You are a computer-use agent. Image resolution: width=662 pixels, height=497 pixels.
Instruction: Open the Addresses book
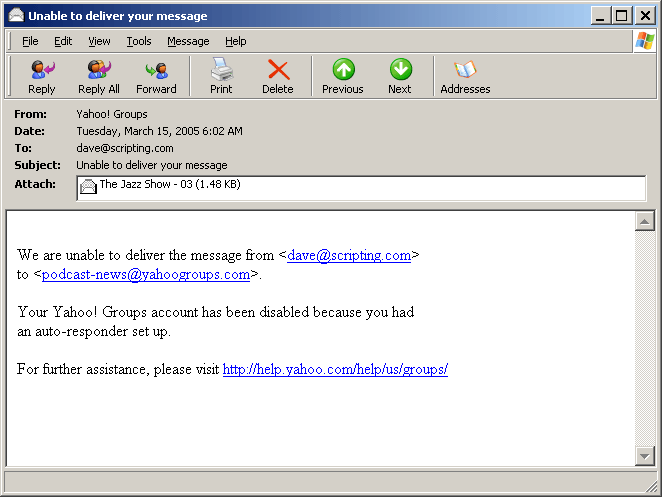[x=465, y=76]
